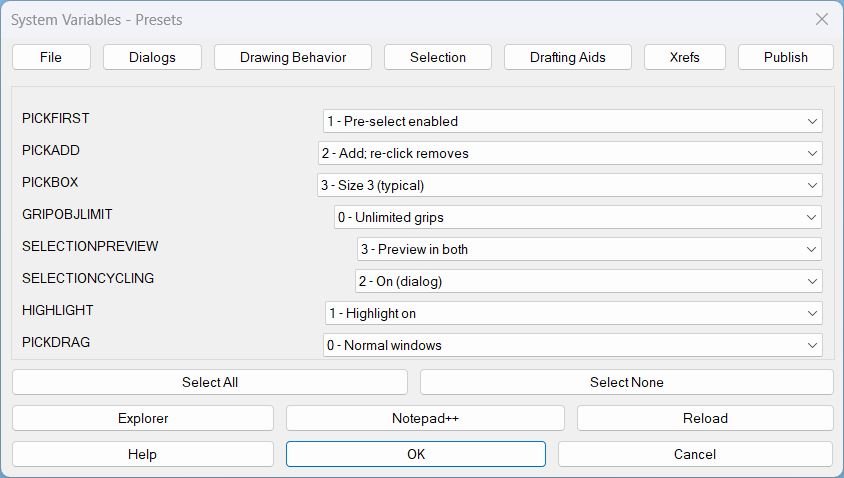Image resolution: width=844 pixels, height=478 pixels.
Task: Switch to the Dialogs category
Action: point(152,57)
